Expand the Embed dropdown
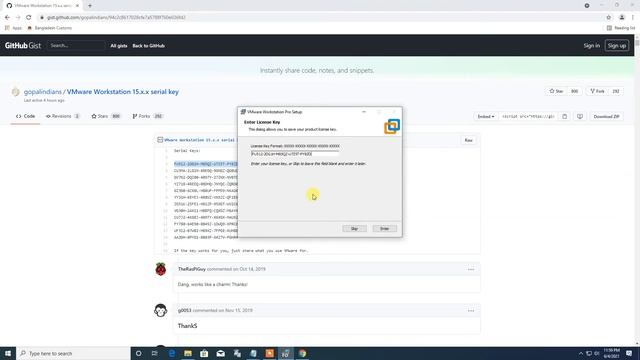This screenshot has height=360, width=640. 486,116
